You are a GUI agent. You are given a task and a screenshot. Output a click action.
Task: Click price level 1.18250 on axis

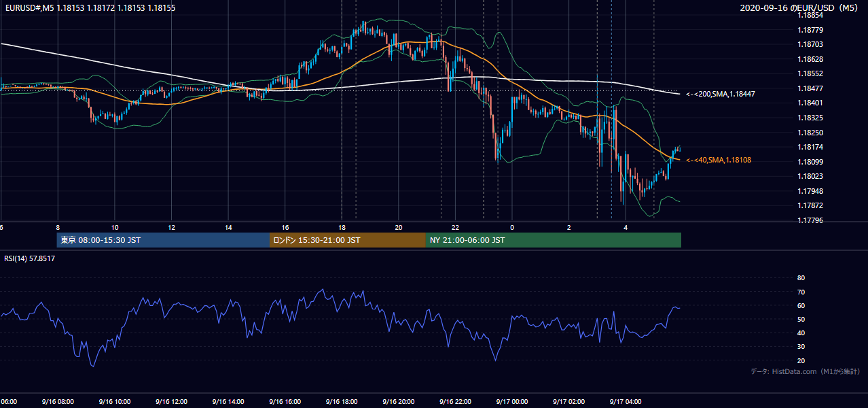click(810, 133)
